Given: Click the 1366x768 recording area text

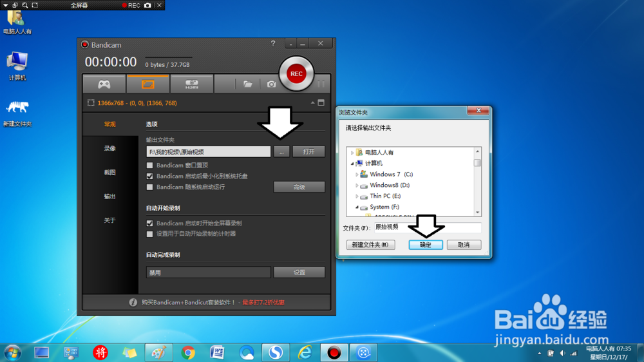Looking at the screenshot, I should (137, 103).
